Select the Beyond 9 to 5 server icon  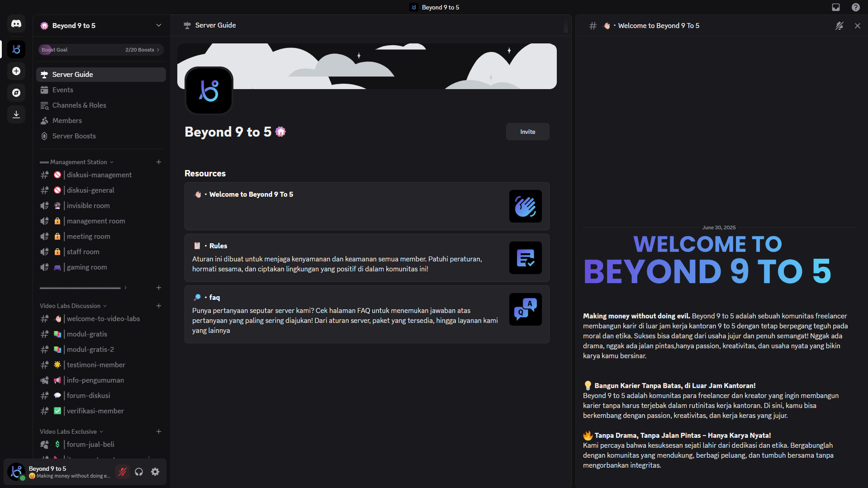point(16,49)
